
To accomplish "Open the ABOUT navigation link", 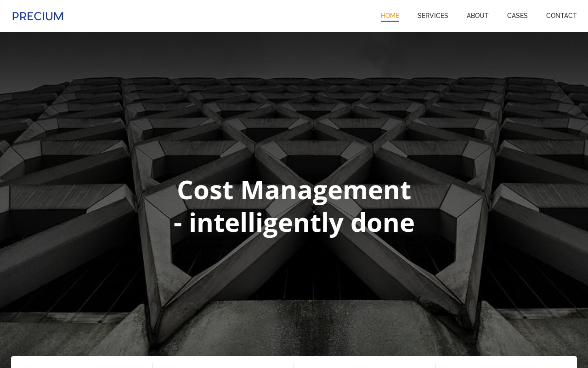I will tap(478, 16).
